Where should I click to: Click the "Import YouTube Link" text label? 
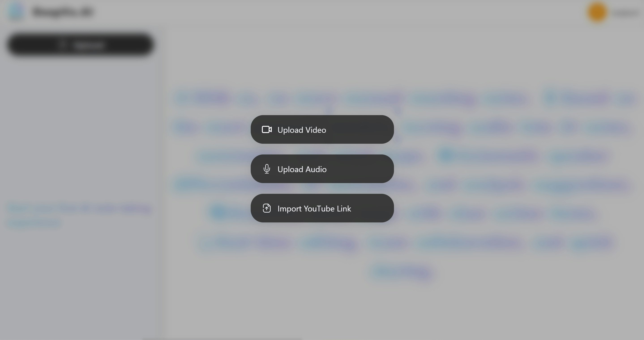pyautogui.click(x=314, y=209)
